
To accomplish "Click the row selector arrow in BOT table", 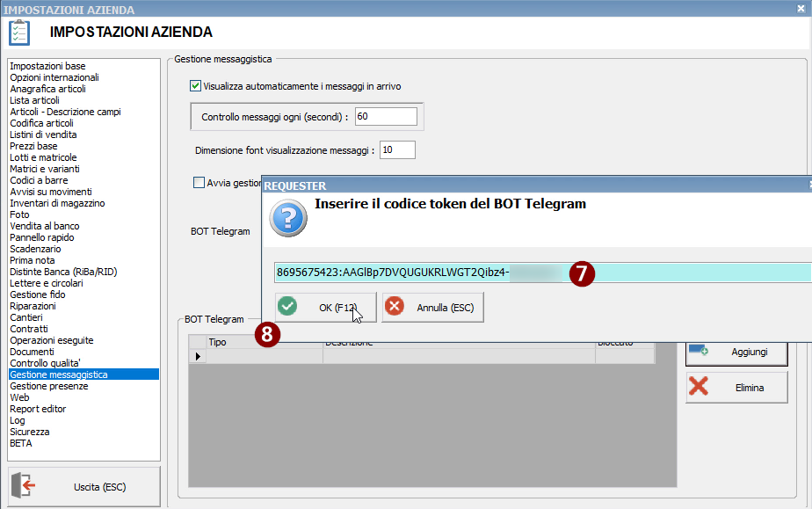I will (198, 356).
